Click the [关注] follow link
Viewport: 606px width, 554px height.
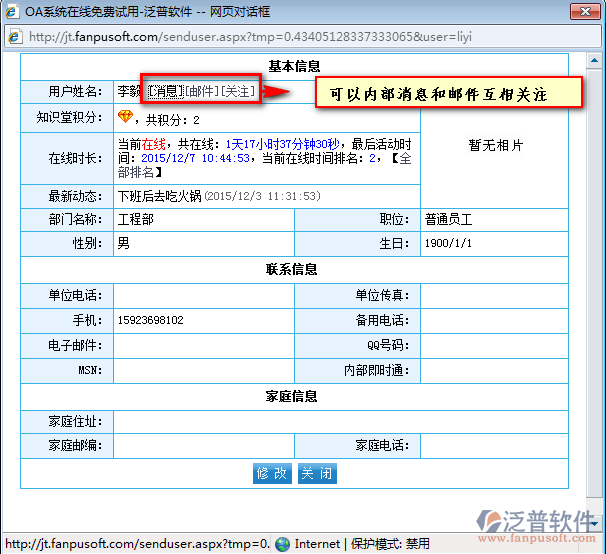238,92
